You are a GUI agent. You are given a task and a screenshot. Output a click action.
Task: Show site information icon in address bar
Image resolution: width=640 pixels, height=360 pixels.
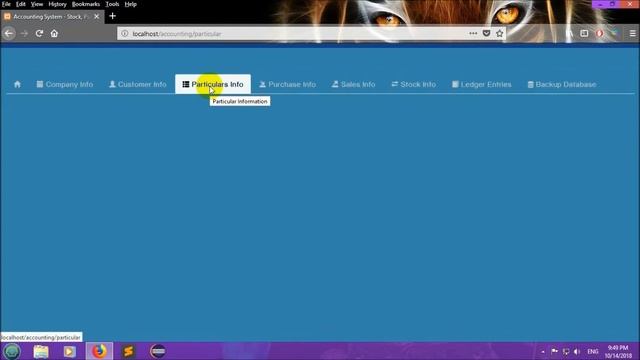coord(124,33)
